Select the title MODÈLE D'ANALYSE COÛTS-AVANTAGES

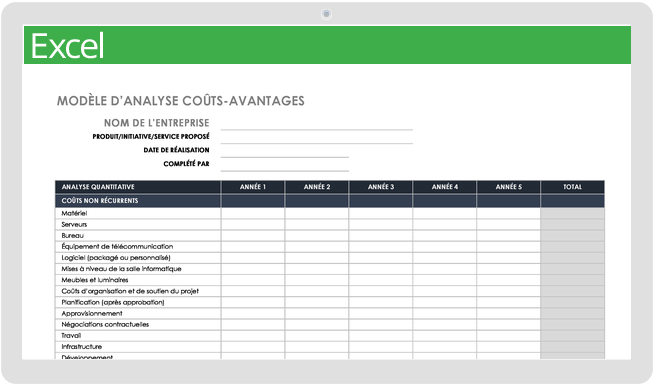click(181, 101)
